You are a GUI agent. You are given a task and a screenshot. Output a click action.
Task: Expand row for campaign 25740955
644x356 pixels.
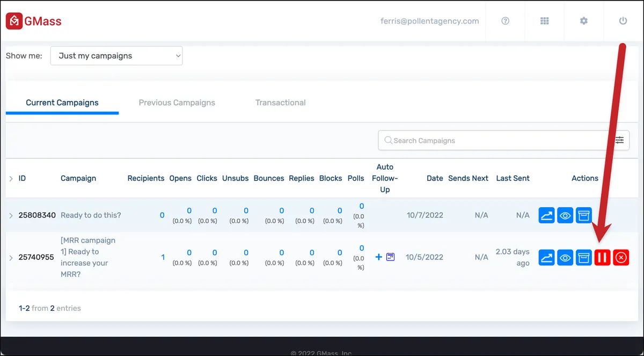(11, 258)
